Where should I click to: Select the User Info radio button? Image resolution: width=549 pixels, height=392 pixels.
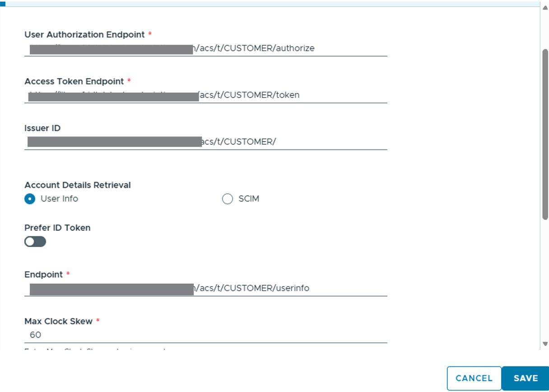[x=30, y=199]
